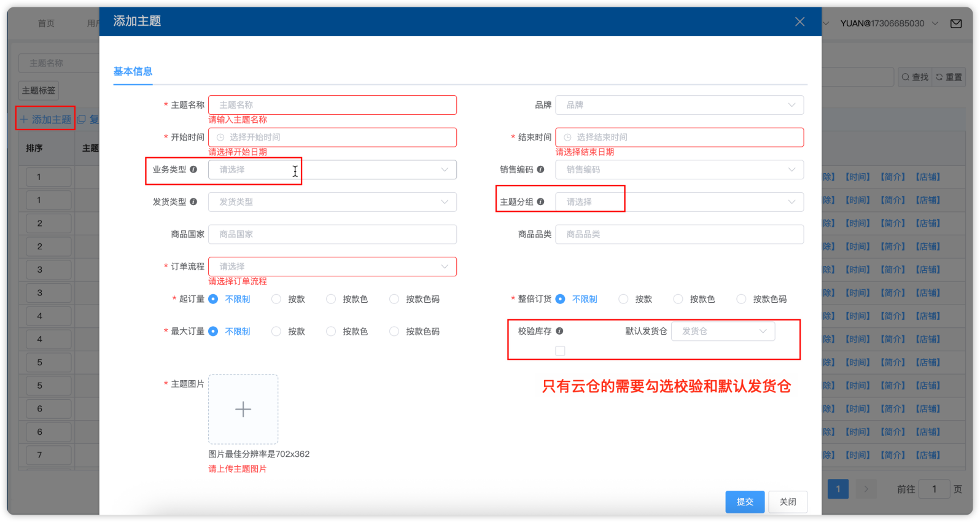980x522 pixels.
Task: Expand user account YUAN@17306685030 menu
Action: (x=889, y=23)
